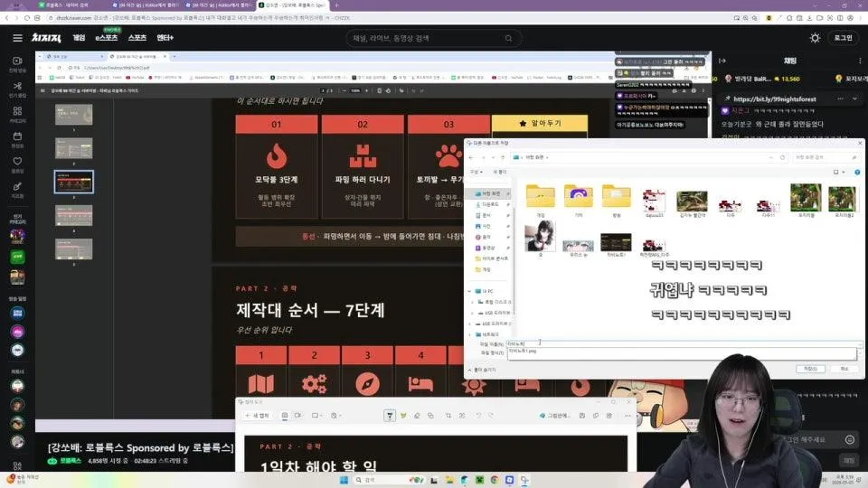Open the e스포츠 tab in Chzzk header

(x=107, y=38)
